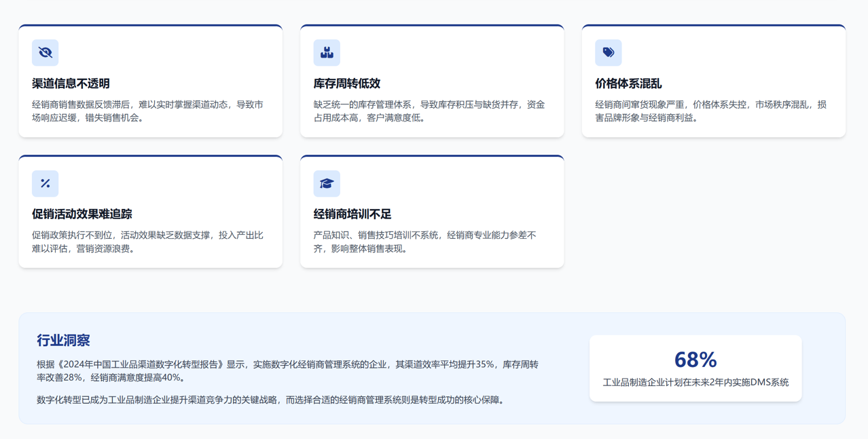868x439 pixels.
Task: Click the text about 缺乏统一的库存管理体系
Action: (x=429, y=111)
